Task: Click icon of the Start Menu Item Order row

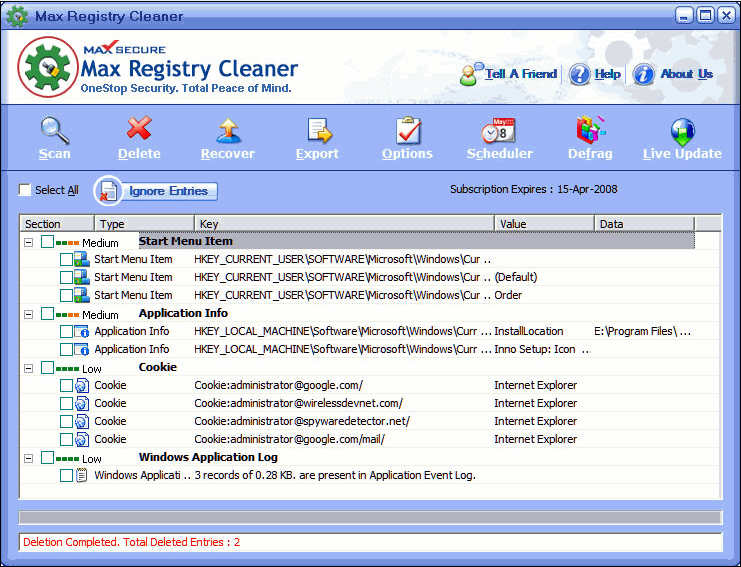Action: pyautogui.click(x=81, y=295)
